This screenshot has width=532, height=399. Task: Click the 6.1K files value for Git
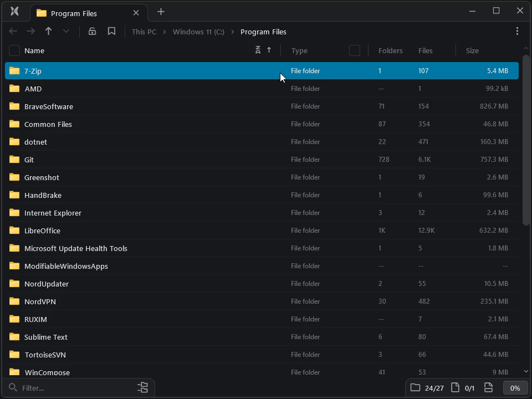click(424, 160)
